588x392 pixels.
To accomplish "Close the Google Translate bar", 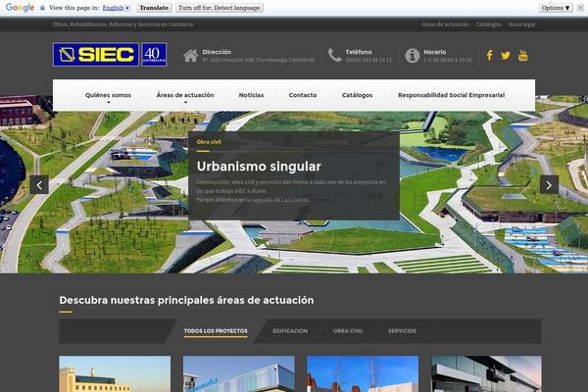I will point(580,8).
